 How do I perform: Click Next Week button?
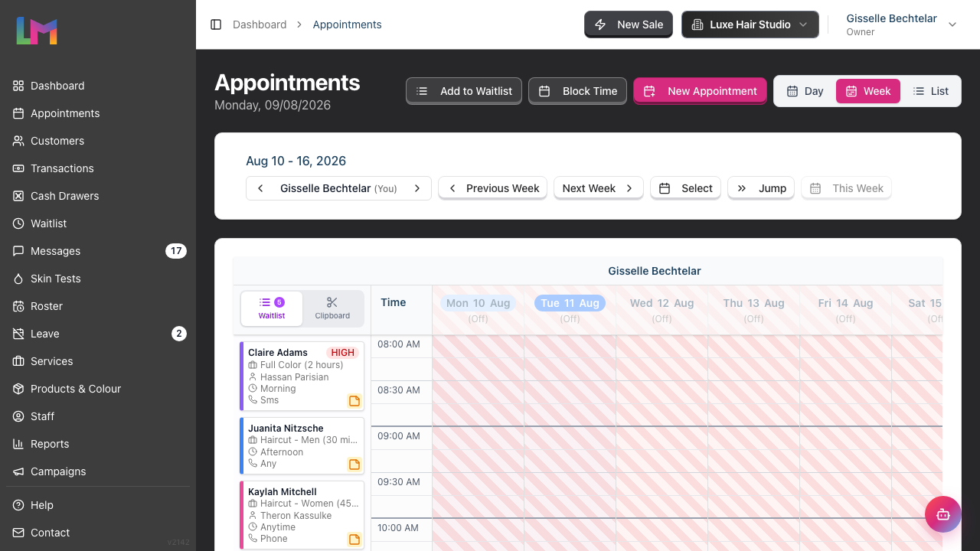pyautogui.click(x=598, y=188)
